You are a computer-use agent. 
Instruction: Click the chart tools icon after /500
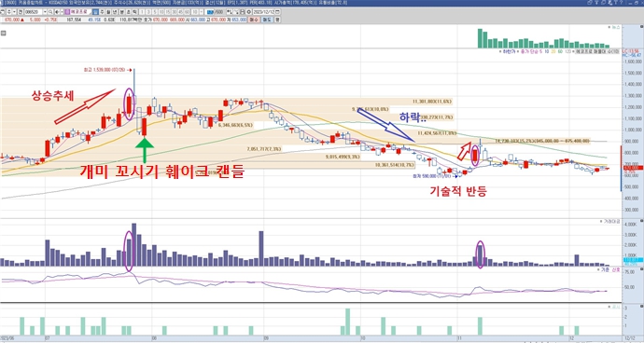pos(229,12)
